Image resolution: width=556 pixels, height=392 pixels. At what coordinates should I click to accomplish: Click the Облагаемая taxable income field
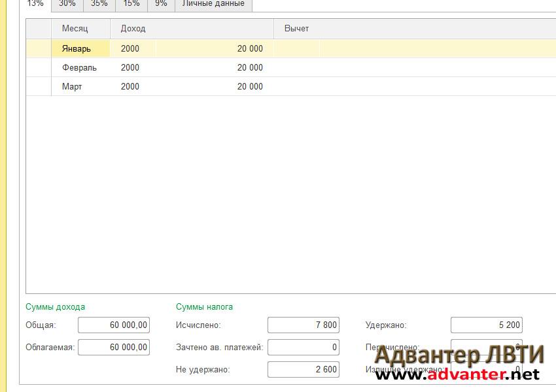coord(114,348)
